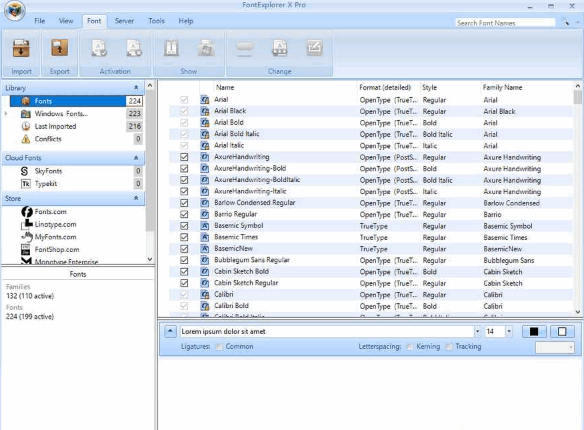Open the File menu

click(39, 21)
